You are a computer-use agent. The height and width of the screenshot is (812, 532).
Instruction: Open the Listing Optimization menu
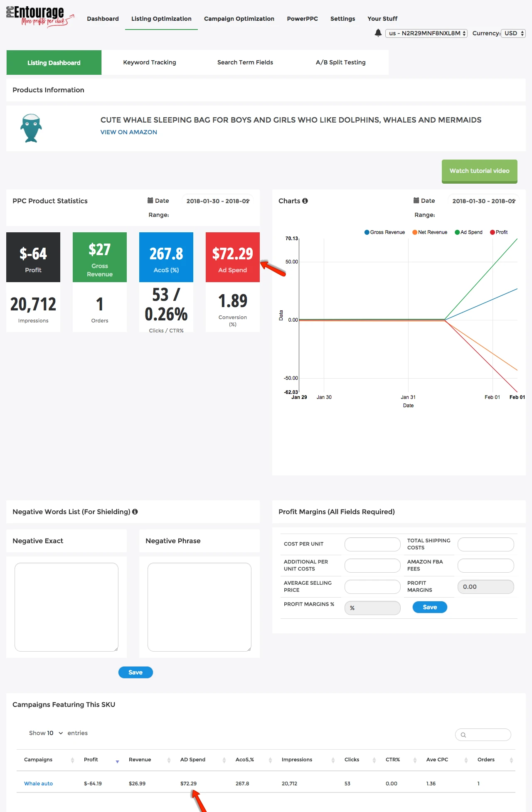(161, 19)
